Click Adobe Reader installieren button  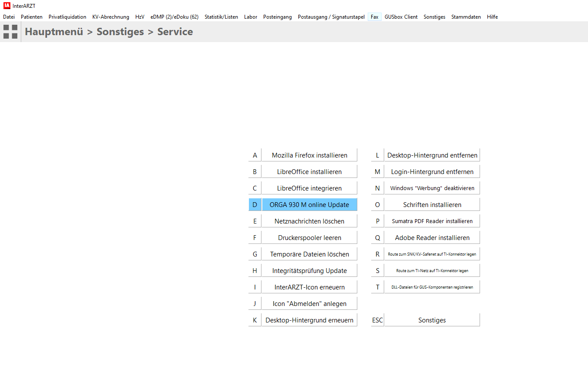point(432,237)
